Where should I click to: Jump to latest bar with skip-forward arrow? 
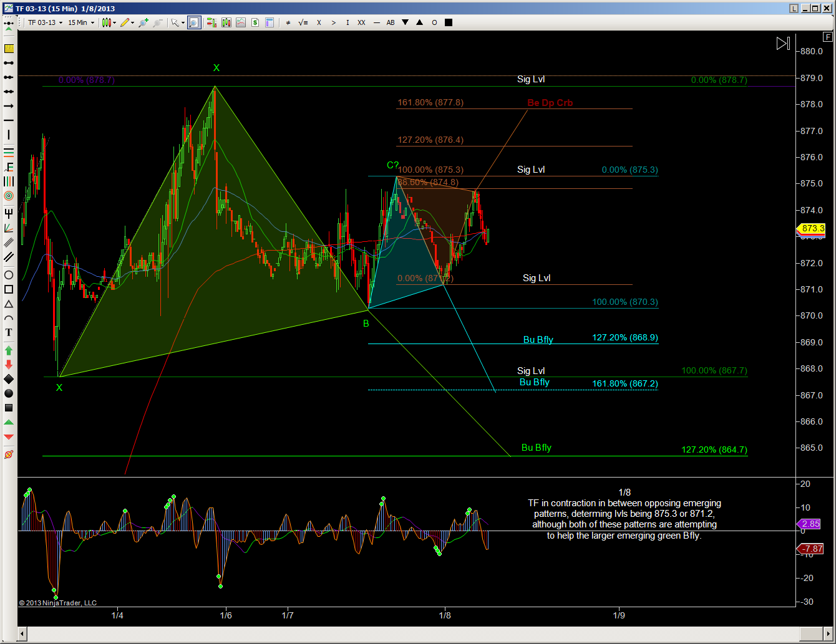pos(782,43)
